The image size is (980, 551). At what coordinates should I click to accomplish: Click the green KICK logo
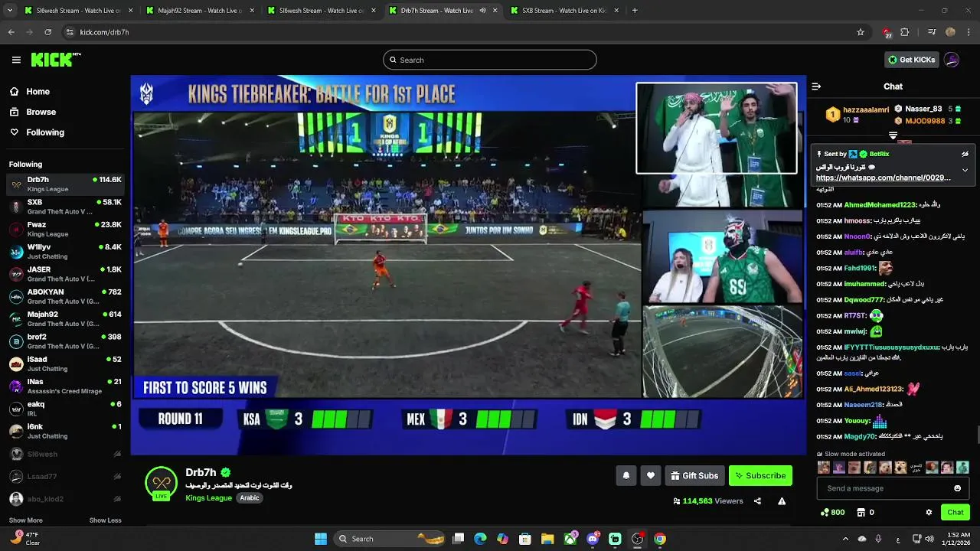(x=55, y=60)
